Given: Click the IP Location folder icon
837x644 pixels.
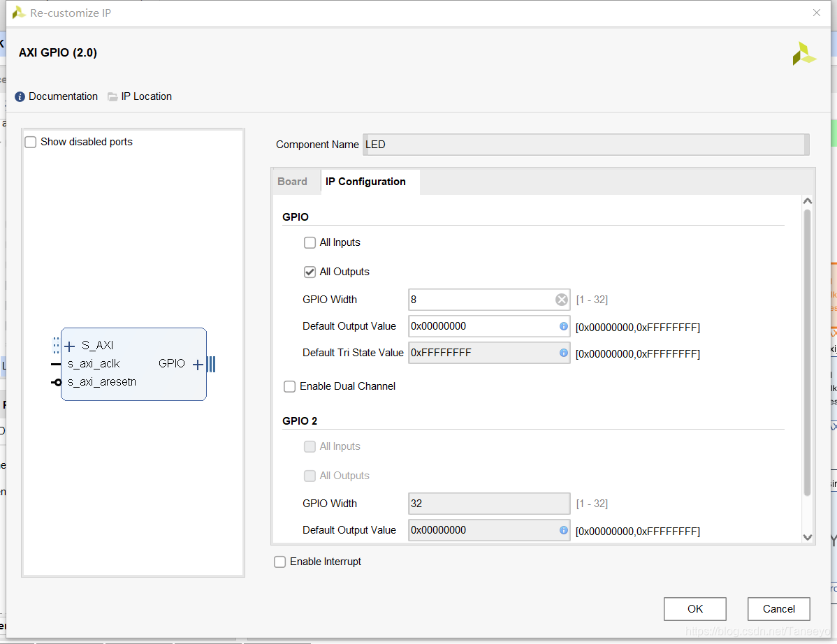Looking at the screenshot, I should [112, 96].
